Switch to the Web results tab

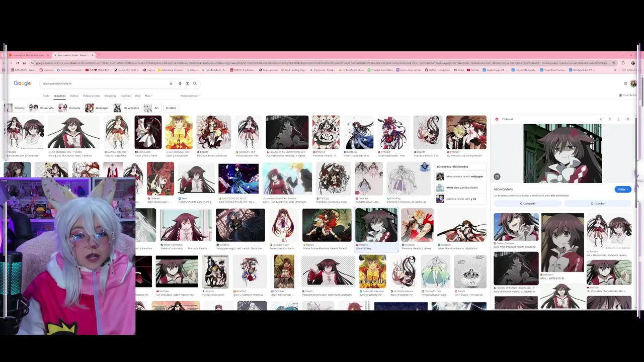pos(137,96)
